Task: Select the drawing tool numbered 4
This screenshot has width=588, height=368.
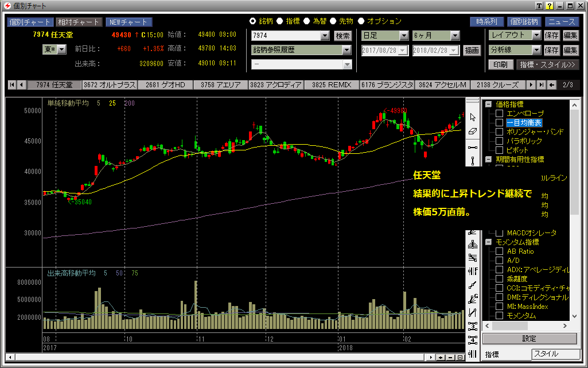Action: click(x=473, y=340)
